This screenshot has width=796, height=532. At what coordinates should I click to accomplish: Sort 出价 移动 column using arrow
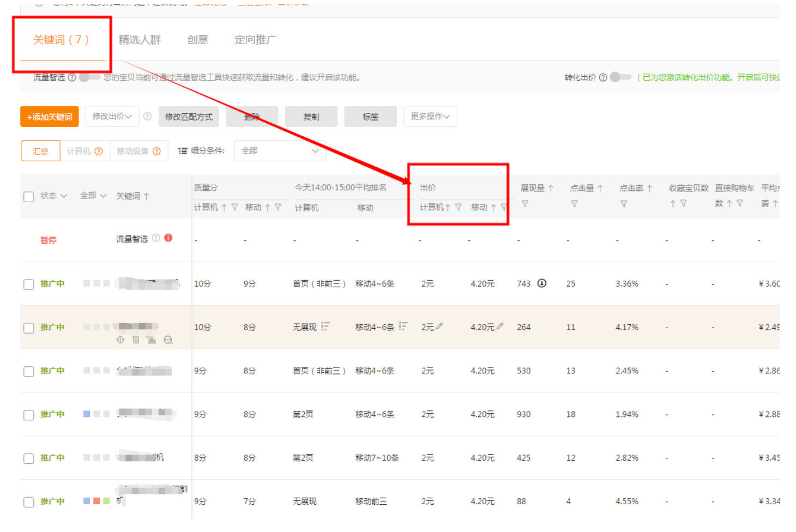point(493,207)
